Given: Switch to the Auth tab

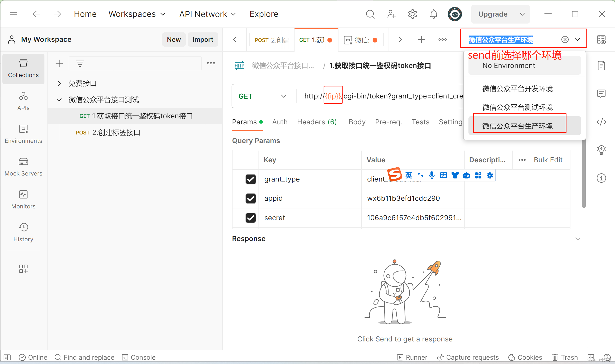Looking at the screenshot, I should point(280,122).
